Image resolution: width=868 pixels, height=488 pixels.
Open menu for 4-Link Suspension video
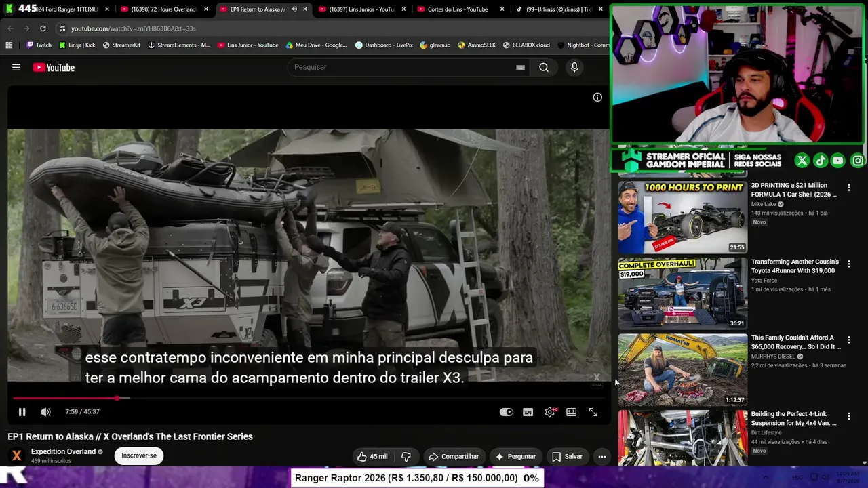pos(848,416)
